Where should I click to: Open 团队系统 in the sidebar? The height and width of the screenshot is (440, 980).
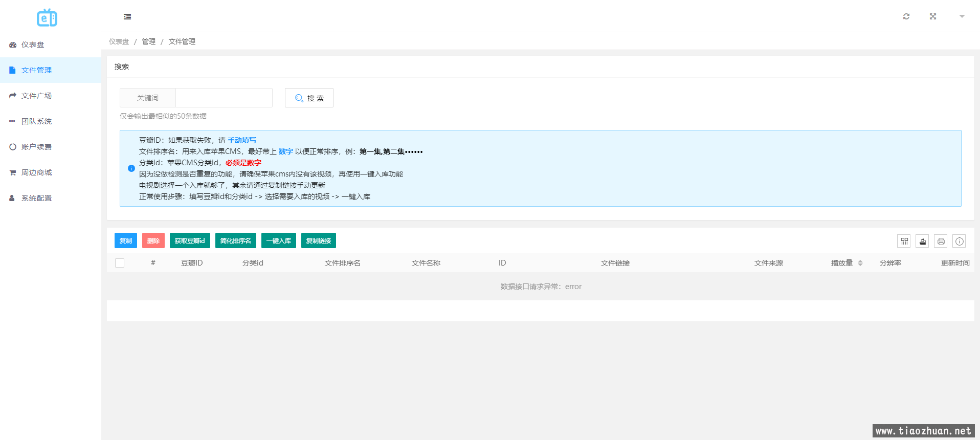click(51, 121)
